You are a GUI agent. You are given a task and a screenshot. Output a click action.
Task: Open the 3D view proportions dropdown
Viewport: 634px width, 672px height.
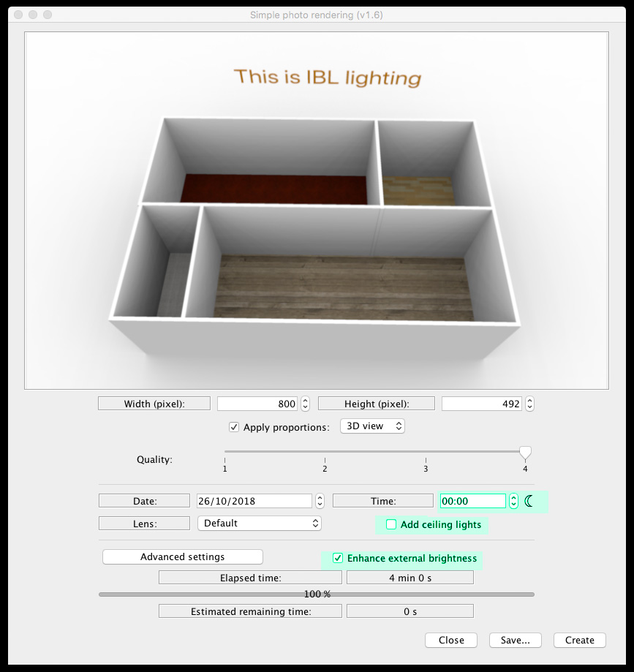tap(372, 426)
